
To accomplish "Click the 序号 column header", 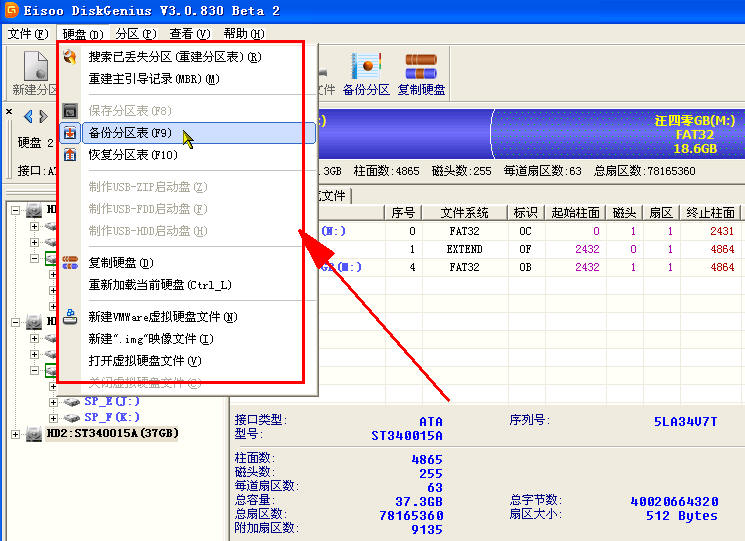I will pos(403,212).
